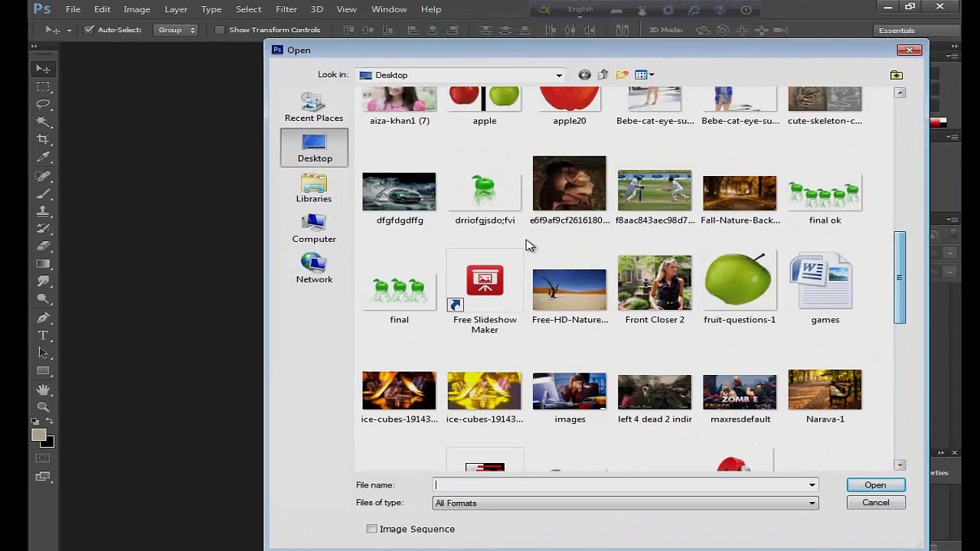Check the Image Sequence option
The height and width of the screenshot is (551, 980).
tap(372, 529)
